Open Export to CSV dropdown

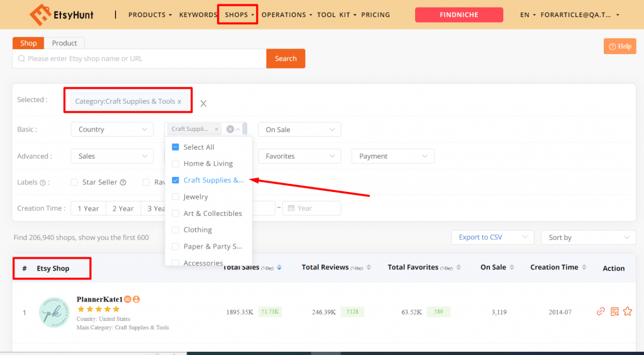point(492,237)
